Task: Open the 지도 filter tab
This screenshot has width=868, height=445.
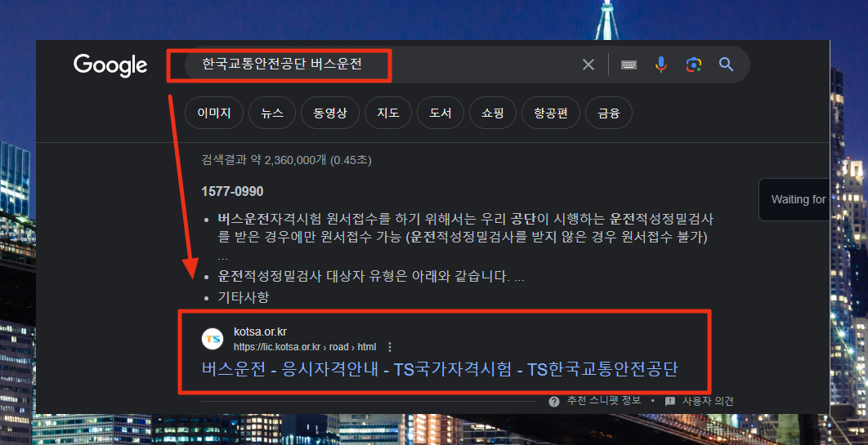Action: tap(388, 113)
